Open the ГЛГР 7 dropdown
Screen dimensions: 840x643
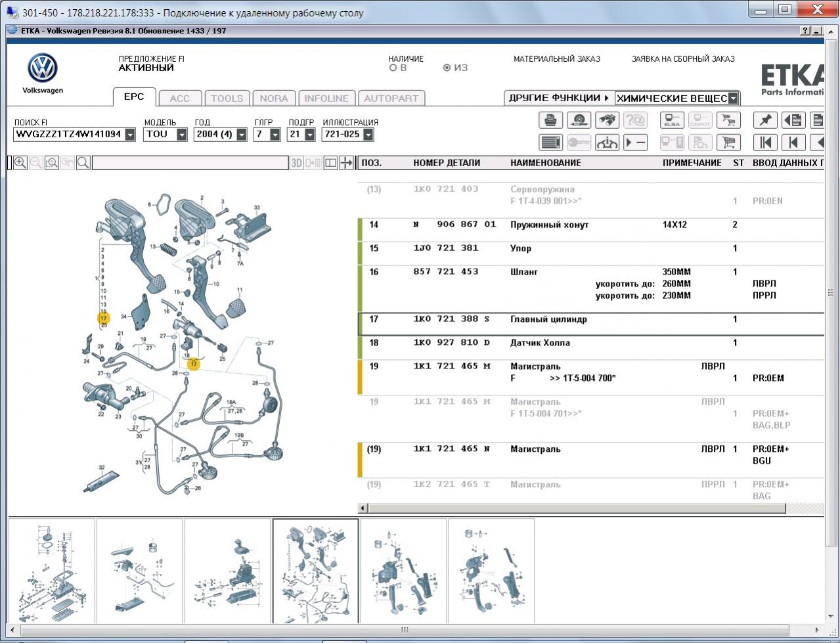point(275,135)
